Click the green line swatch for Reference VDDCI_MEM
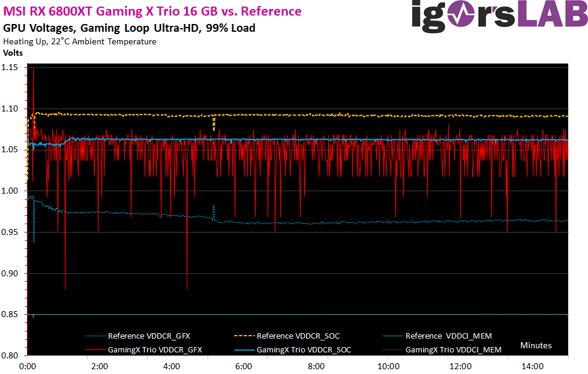The image size is (588, 374). pyautogui.click(x=393, y=336)
